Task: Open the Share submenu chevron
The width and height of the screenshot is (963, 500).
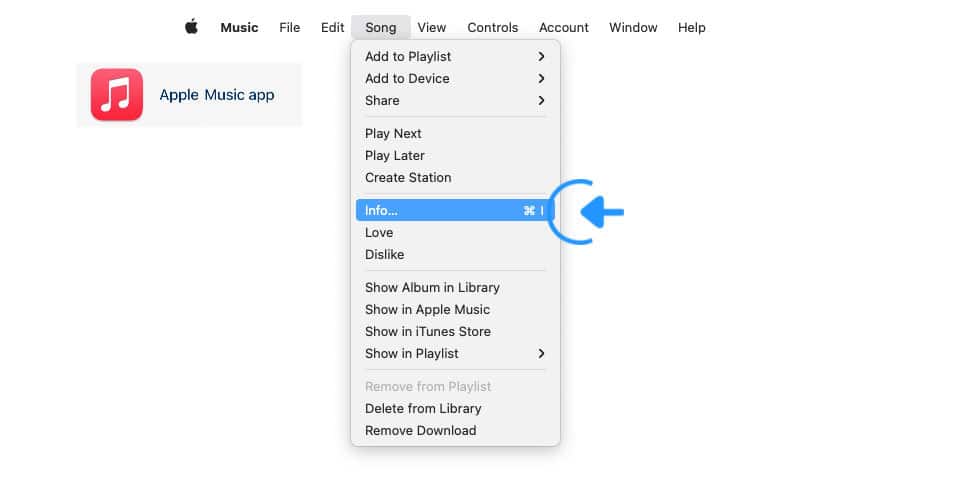Action: pyautogui.click(x=541, y=100)
